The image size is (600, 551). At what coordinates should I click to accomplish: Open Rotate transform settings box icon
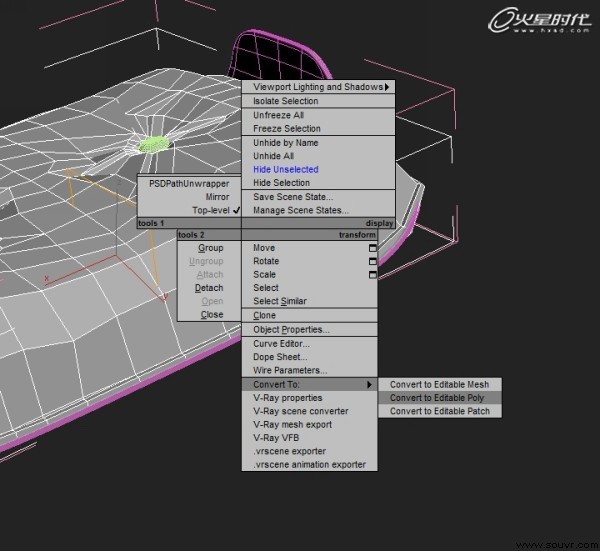tap(372, 261)
